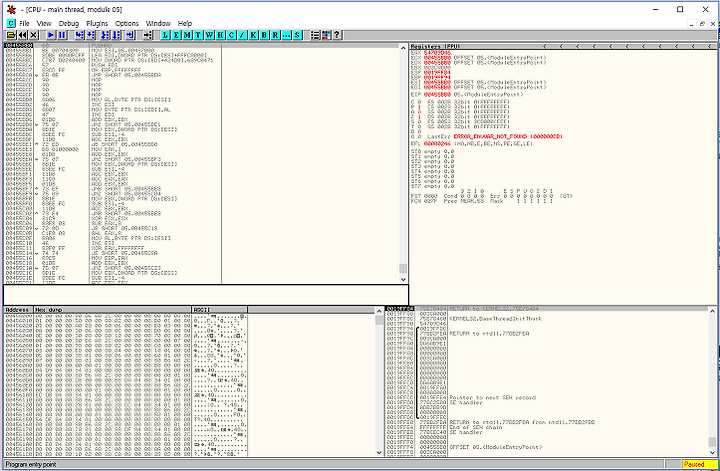Click the Trace over toolbar icon
This screenshot has width=720, height=471.
116,35
